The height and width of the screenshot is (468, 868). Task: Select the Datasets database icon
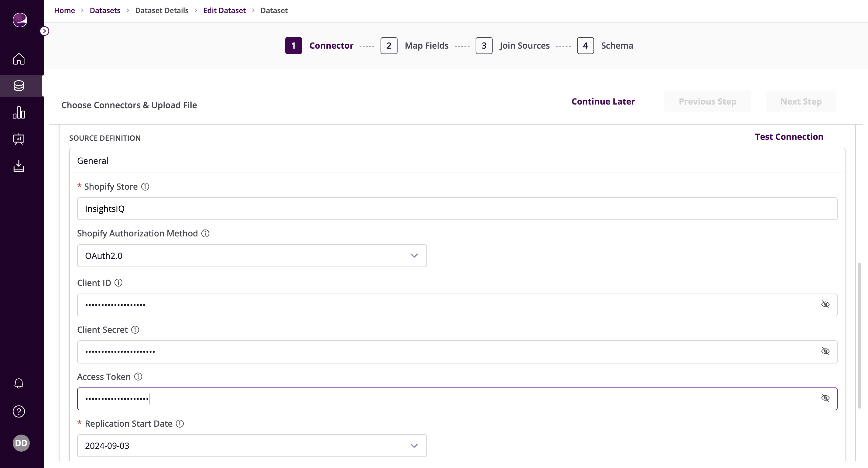(19, 86)
